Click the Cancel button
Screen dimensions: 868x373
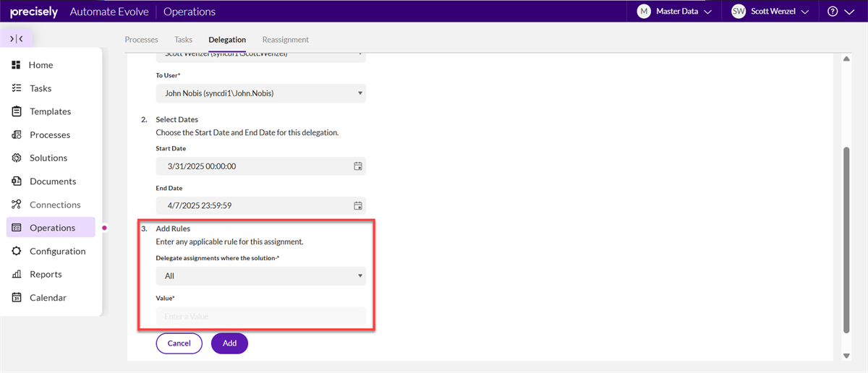(179, 343)
